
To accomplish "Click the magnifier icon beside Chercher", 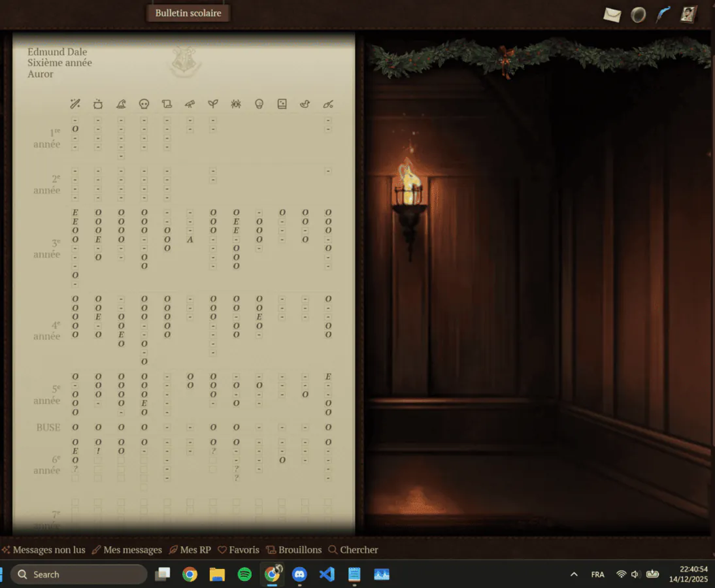I will (x=333, y=550).
